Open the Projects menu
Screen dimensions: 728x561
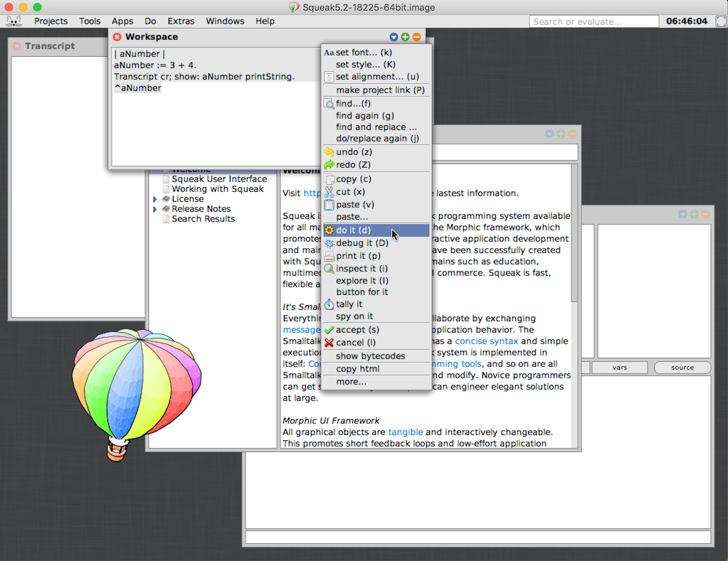coord(51,21)
